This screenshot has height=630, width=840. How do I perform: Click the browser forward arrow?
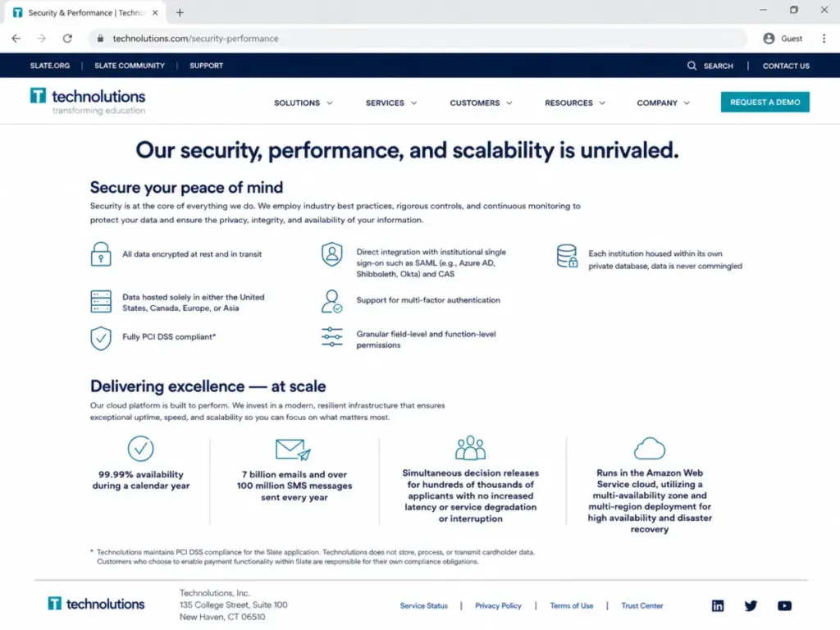(x=41, y=39)
